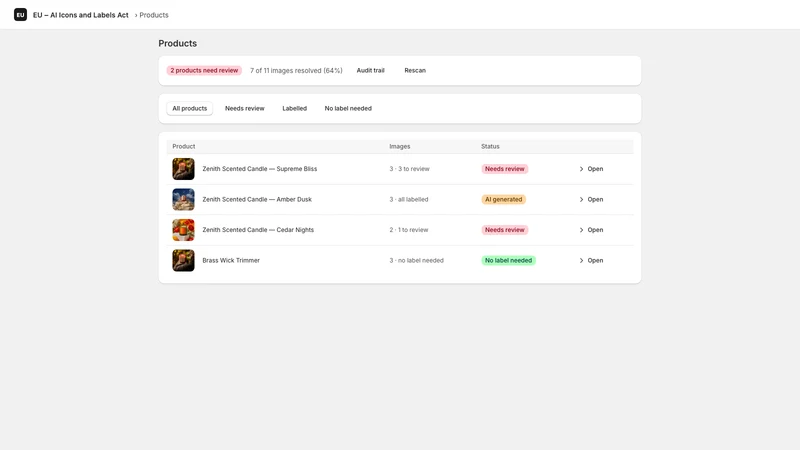Click the Supreme Bliss candle thumbnail

(183, 169)
